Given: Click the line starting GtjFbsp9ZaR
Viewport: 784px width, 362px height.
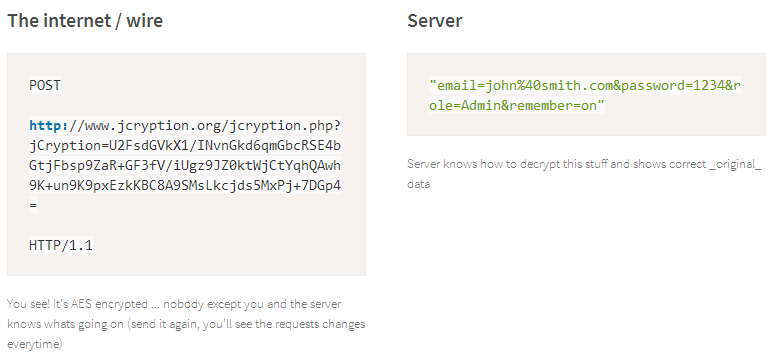Looking at the screenshot, I should pos(185,166).
